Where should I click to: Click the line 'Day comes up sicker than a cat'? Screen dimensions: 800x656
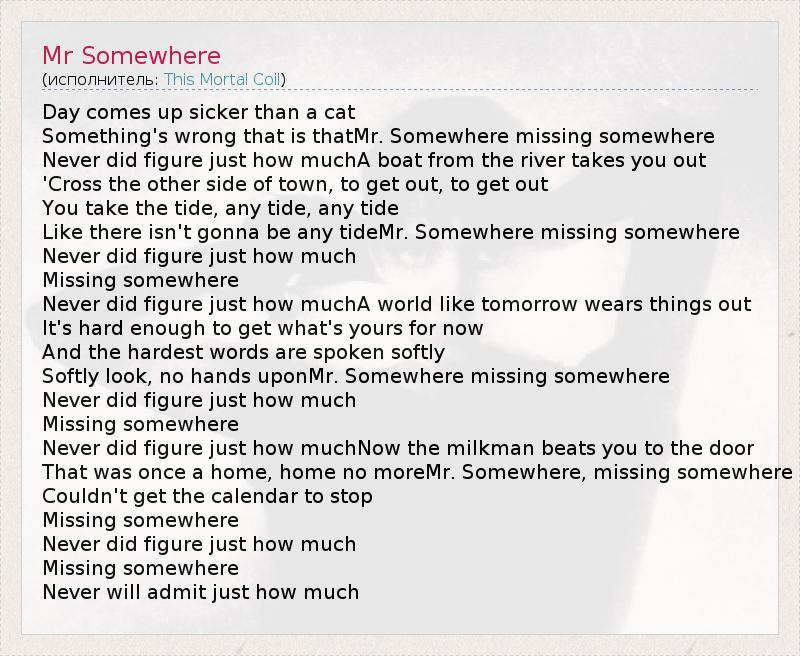click(x=199, y=112)
